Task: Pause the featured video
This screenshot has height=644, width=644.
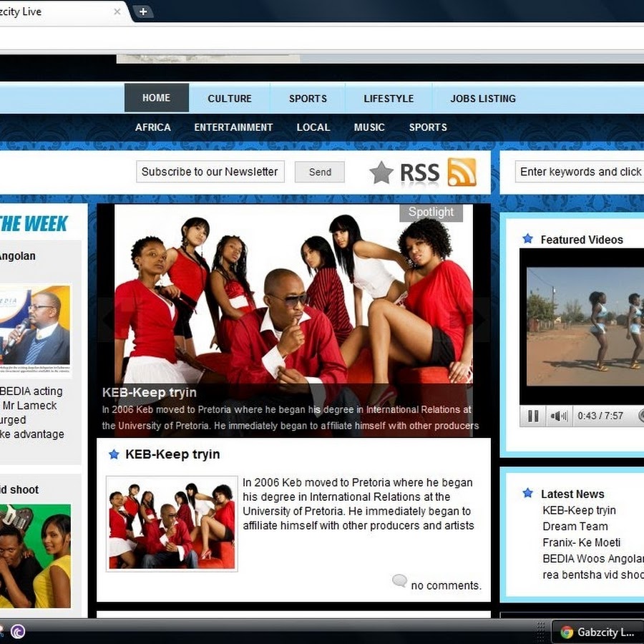Action: point(533,416)
